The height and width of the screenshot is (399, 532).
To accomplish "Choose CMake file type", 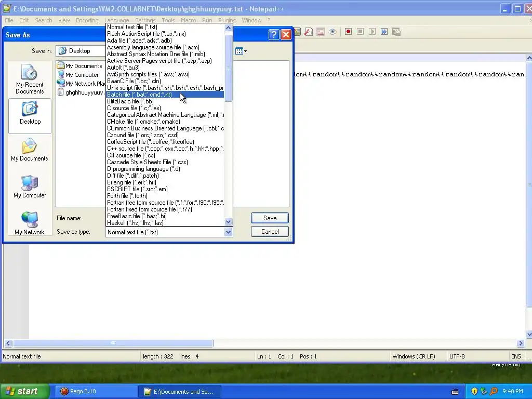I will point(165,122).
